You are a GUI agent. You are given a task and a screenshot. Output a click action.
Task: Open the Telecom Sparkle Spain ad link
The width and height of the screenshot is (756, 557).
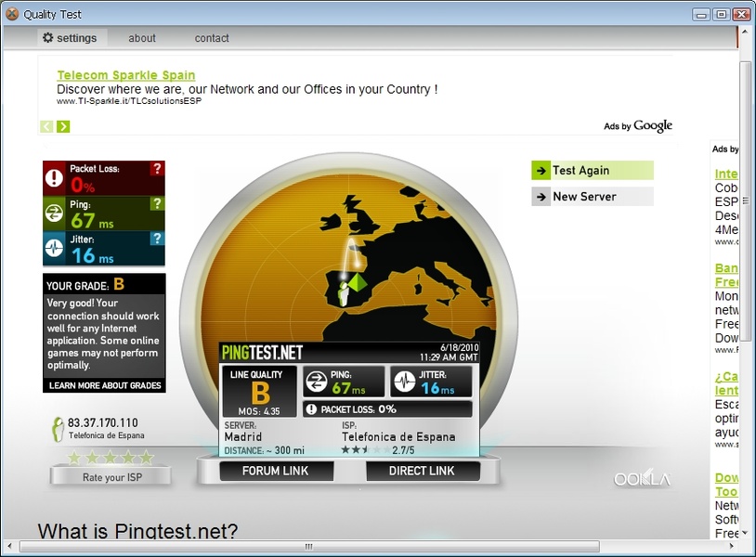pos(126,75)
